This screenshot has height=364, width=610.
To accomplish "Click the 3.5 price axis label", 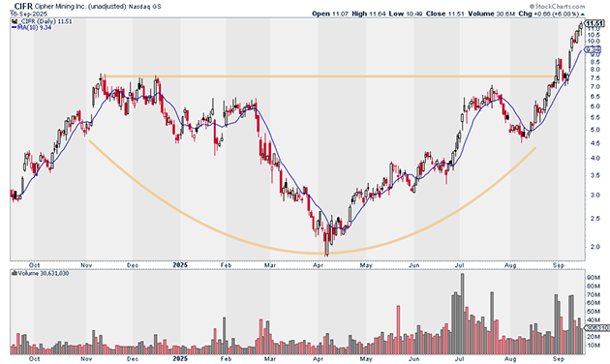I will 595,176.
